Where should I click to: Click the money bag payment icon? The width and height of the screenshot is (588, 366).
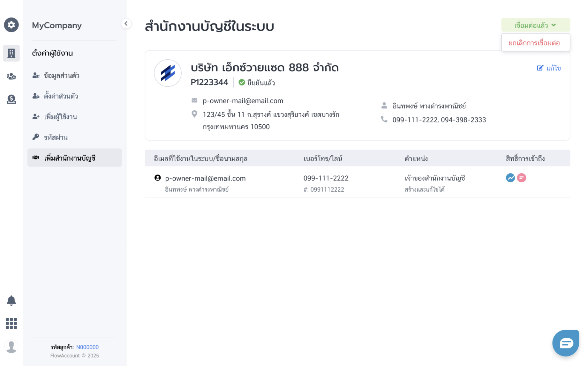11,99
